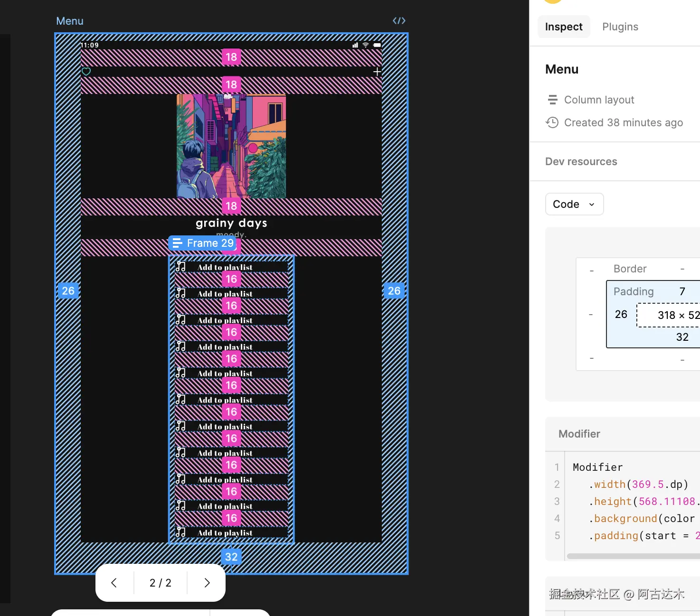The image size is (700, 616).
Task: Go to the previous frame with left arrow
Action: [114, 583]
